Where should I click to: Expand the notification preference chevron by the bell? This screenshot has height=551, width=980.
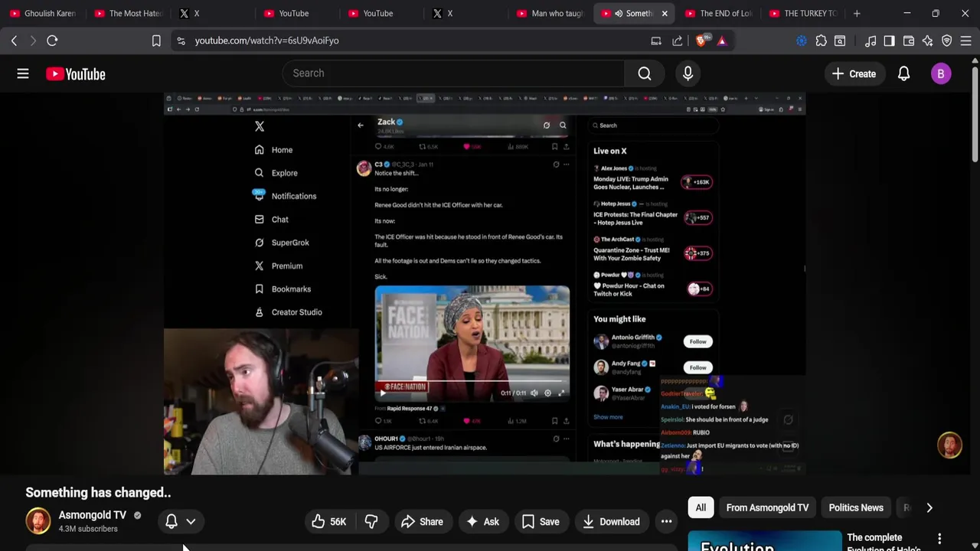coord(191,521)
